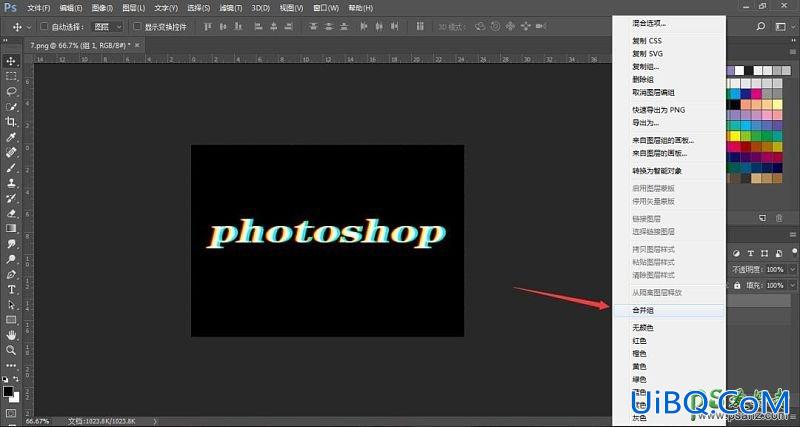This screenshot has height=427, width=800.
Task: Select the Pen tool
Action: point(11,274)
